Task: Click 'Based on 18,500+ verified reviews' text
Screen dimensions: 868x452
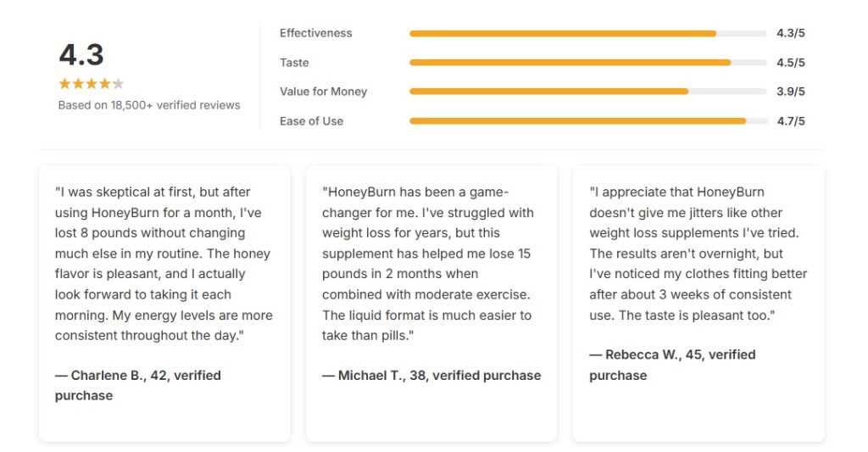Action: [149, 105]
